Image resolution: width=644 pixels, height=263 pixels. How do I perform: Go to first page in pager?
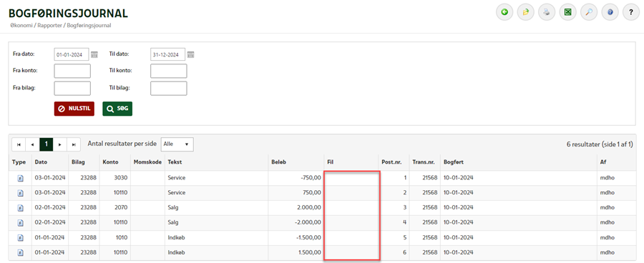(x=19, y=144)
